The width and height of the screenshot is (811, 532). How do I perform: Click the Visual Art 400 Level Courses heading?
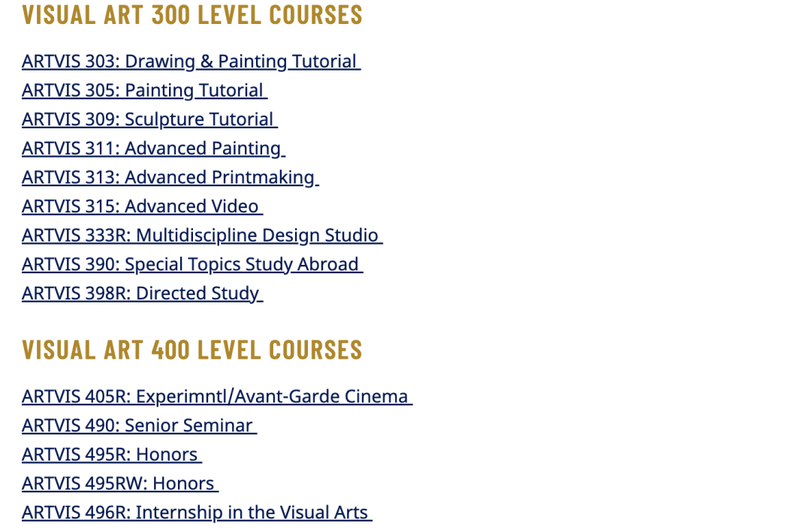192,350
